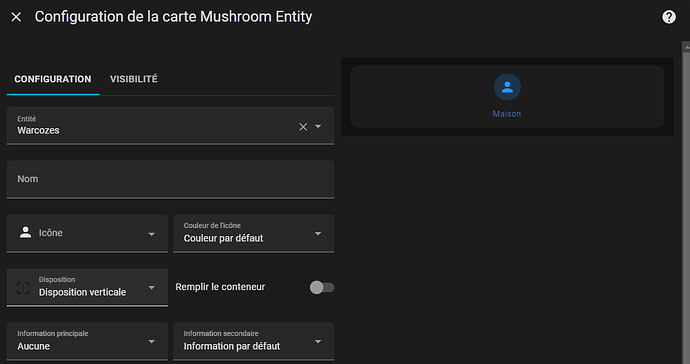Viewport: 690px width, 364px height.
Task: Click the Maison label in preview card
Action: point(507,114)
